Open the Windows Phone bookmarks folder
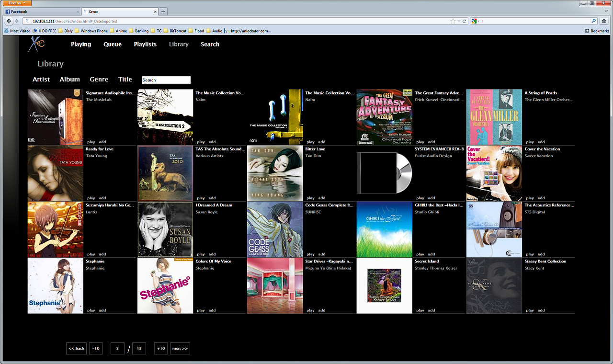 91,31
